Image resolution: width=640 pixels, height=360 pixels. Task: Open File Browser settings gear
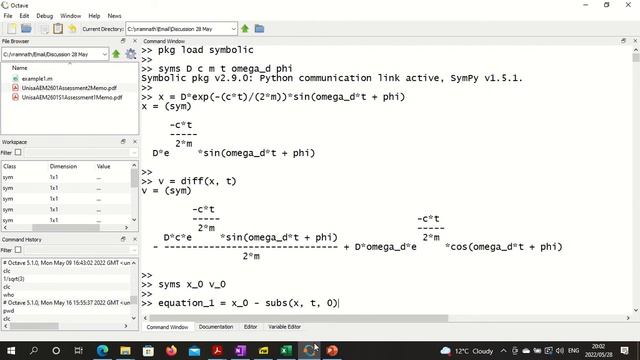click(x=131, y=54)
